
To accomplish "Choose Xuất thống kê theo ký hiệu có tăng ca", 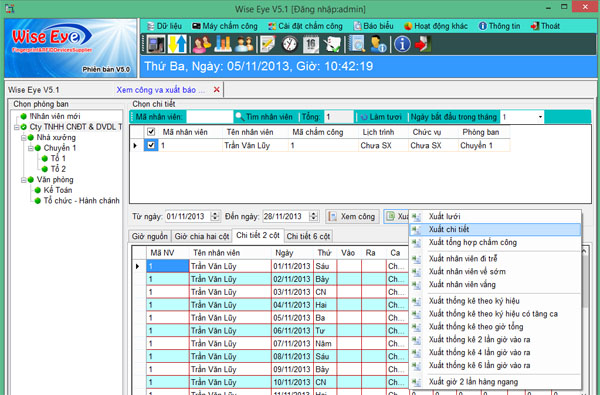I will (x=495, y=313).
